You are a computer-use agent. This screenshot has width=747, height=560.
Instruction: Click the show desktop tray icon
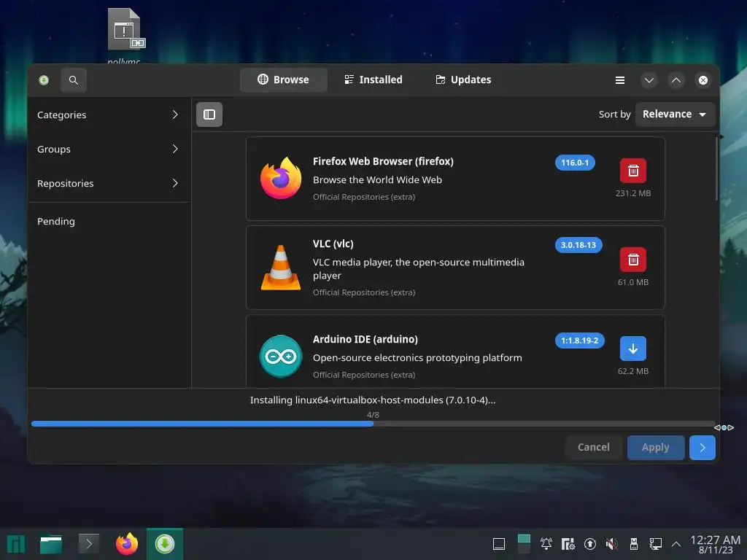(x=499, y=544)
